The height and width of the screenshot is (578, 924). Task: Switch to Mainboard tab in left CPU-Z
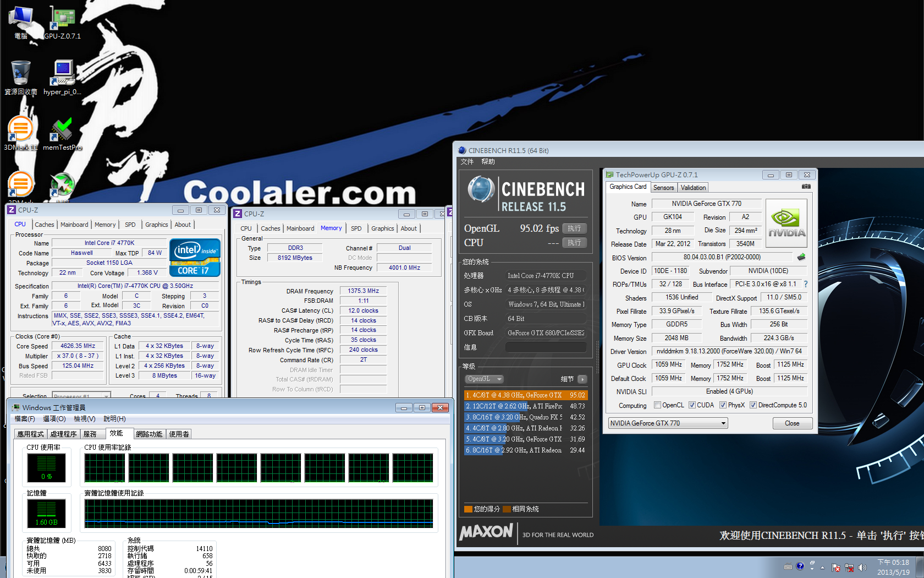tap(74, 225)
